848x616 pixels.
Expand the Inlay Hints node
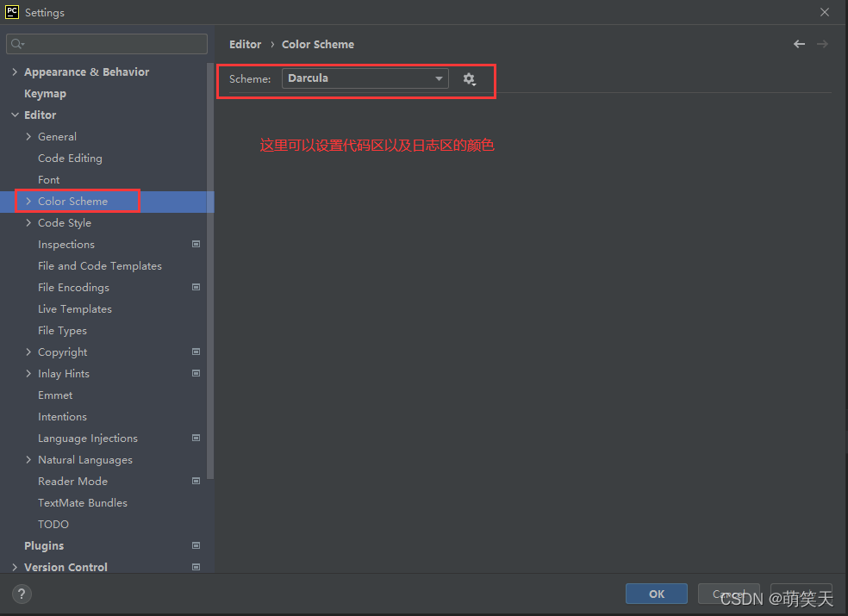coord(28,374)
